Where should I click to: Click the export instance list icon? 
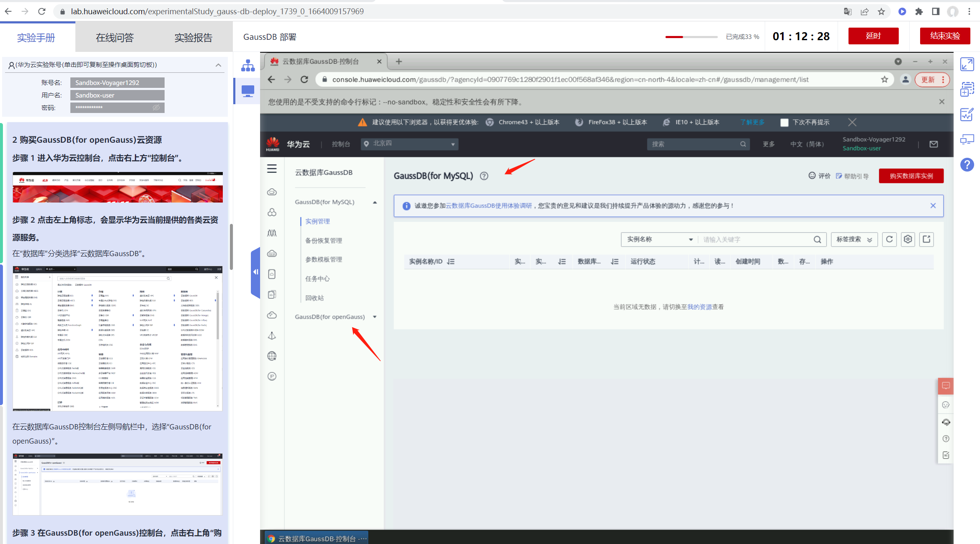[926, 239]
